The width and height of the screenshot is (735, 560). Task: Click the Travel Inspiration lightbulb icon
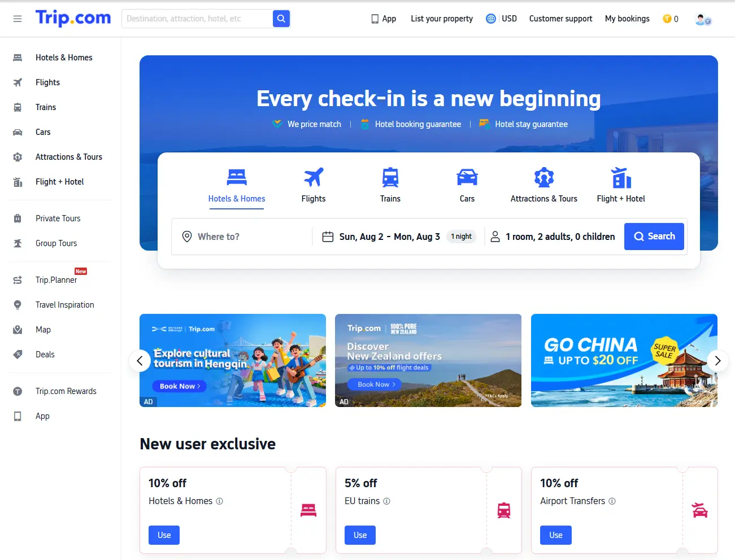click(x=18, y=305)
